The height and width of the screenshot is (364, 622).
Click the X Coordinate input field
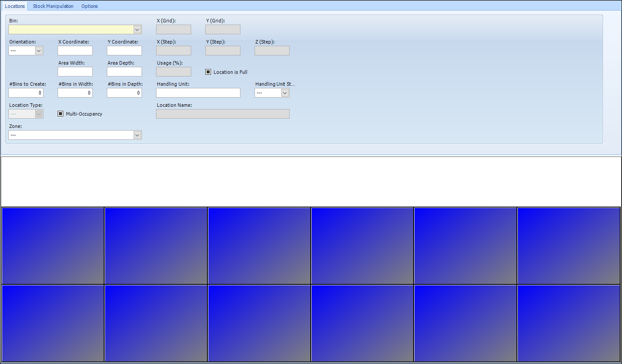point(75,51)
